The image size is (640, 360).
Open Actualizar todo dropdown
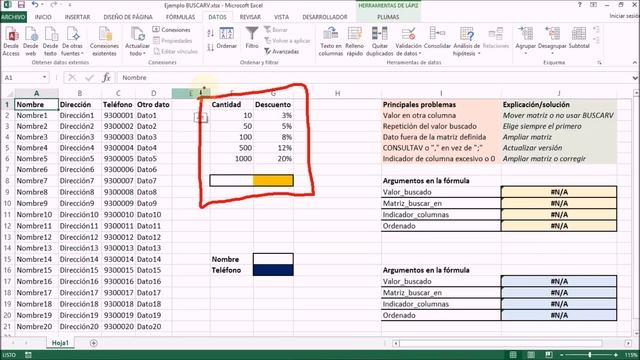click(x=137, y=42)
